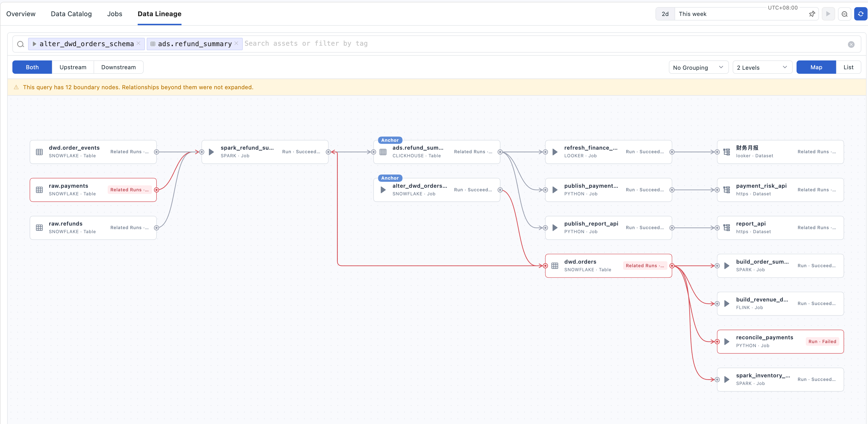Switch to List view
Image resolution: width=868 pixels, height=424 pixels.
(848, 67)
